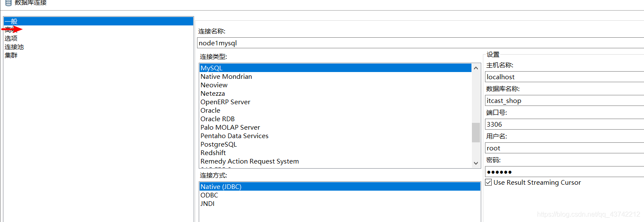
Task: Choose Native Mondrian connection type
Action: 226,76
